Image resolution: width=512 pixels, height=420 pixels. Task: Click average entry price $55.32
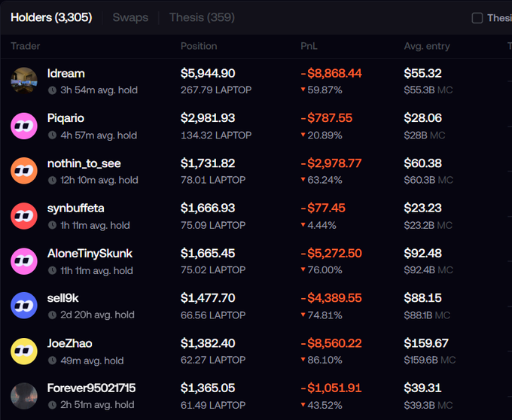(423, 74)
